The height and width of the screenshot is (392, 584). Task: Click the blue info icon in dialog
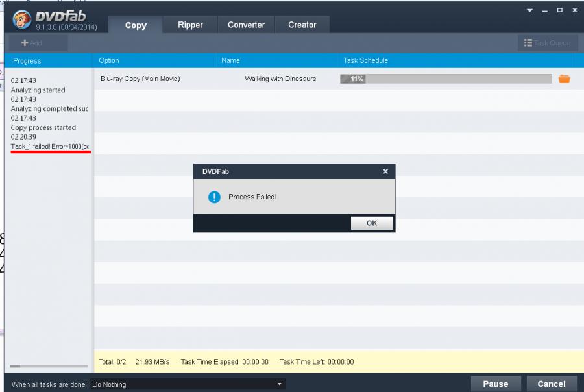pyautogui.click(x=214, y=197)
